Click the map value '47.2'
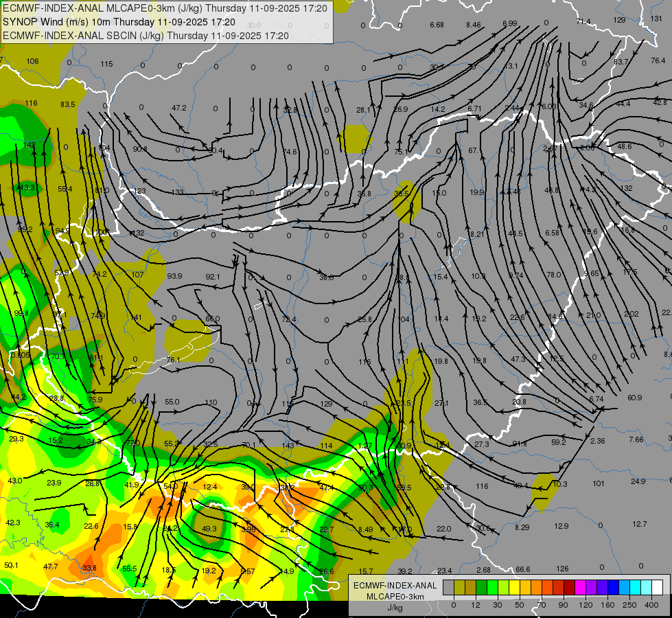 178,108
